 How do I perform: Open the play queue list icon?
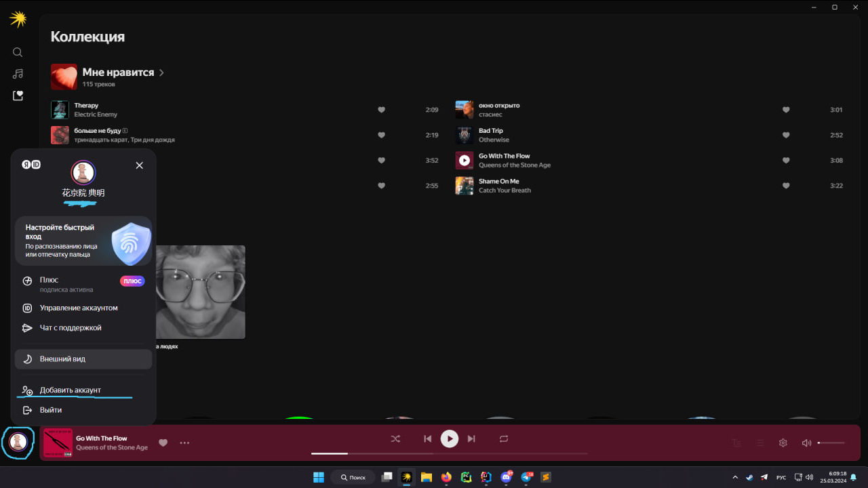click(x=759, y=443)
